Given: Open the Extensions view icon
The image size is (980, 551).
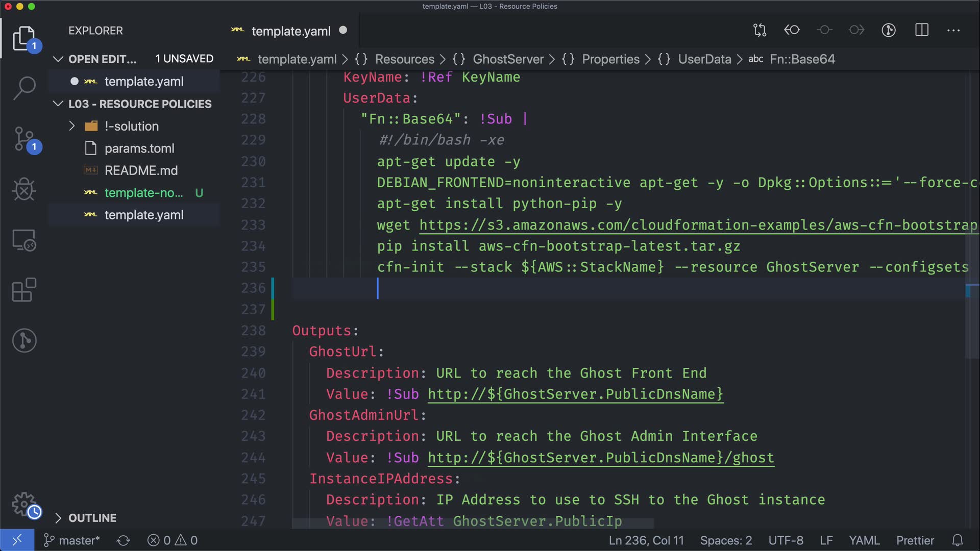Looking at the screenshot, I should 24,290.
